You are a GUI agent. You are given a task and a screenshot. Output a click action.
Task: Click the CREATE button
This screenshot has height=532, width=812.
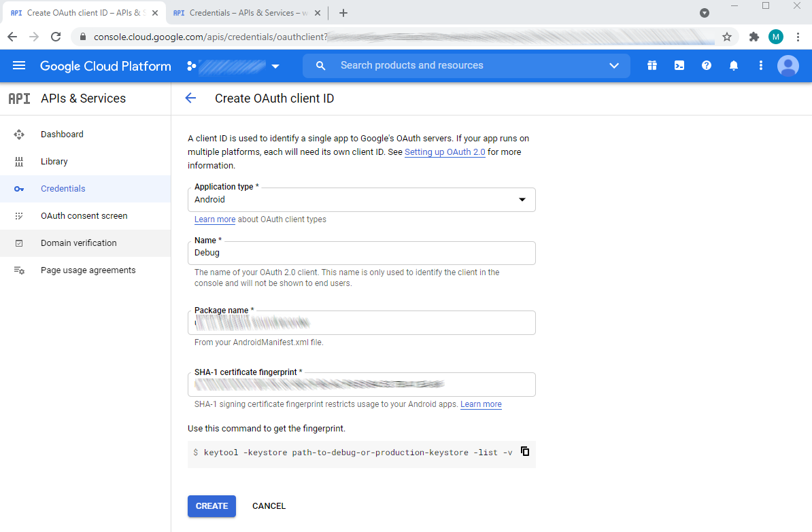tap(212, 506)
